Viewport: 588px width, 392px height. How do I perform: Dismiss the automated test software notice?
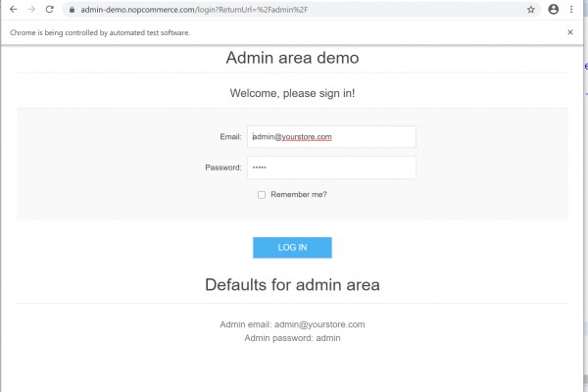tap(570, 32)
